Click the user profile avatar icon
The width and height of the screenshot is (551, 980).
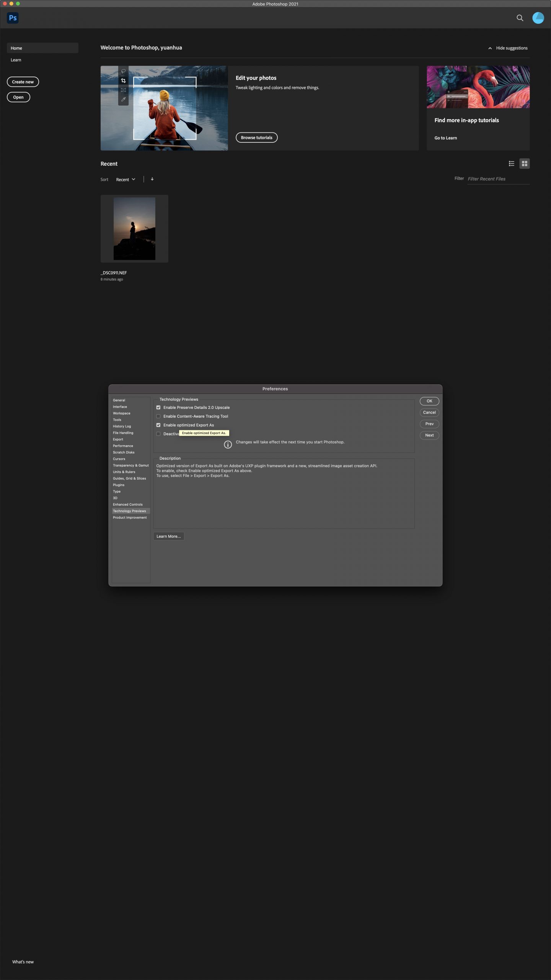pyautogui.click(x=538, y=18)
